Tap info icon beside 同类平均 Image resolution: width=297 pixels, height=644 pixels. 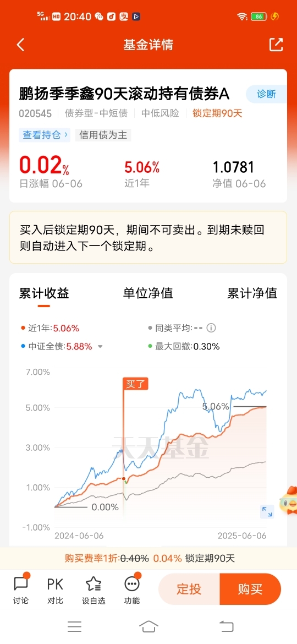(x=211, y=328)
